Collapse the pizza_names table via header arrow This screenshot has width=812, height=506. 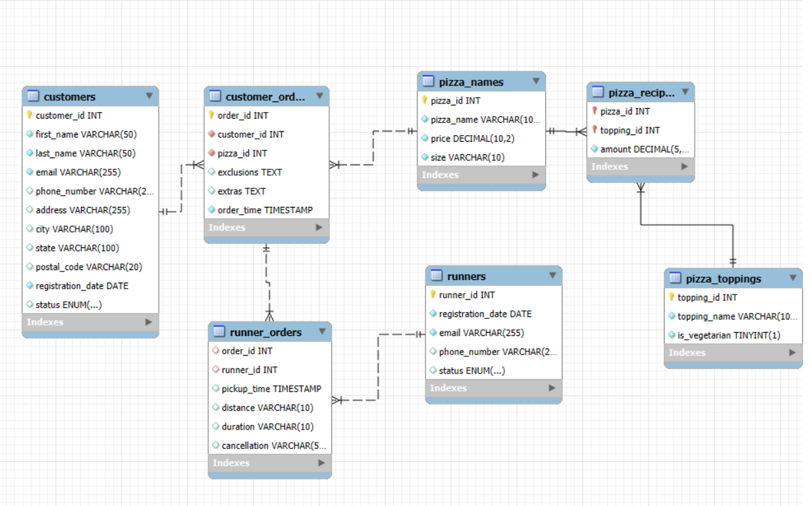tap(536, 81)
